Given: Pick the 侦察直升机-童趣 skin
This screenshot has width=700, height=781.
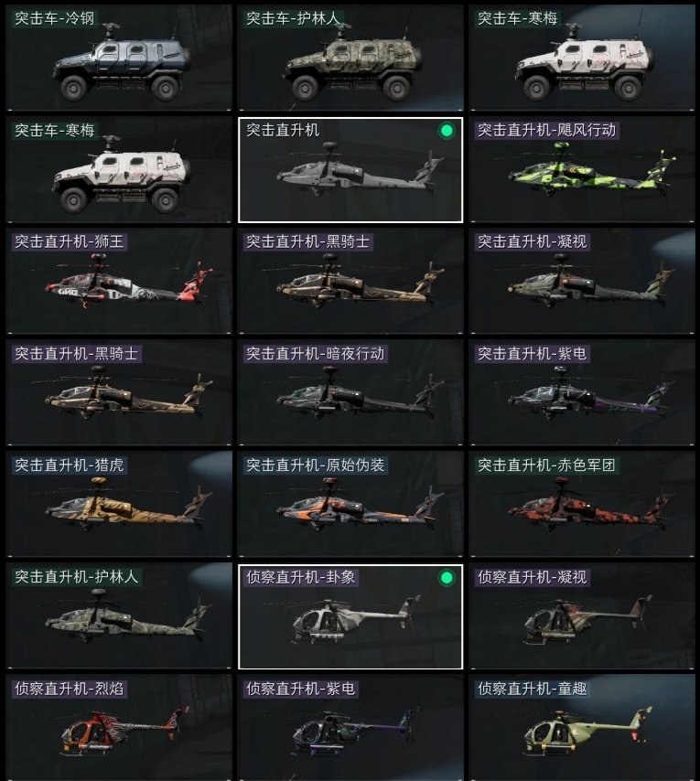Looking at the screenshot, I should click(582, 728).
